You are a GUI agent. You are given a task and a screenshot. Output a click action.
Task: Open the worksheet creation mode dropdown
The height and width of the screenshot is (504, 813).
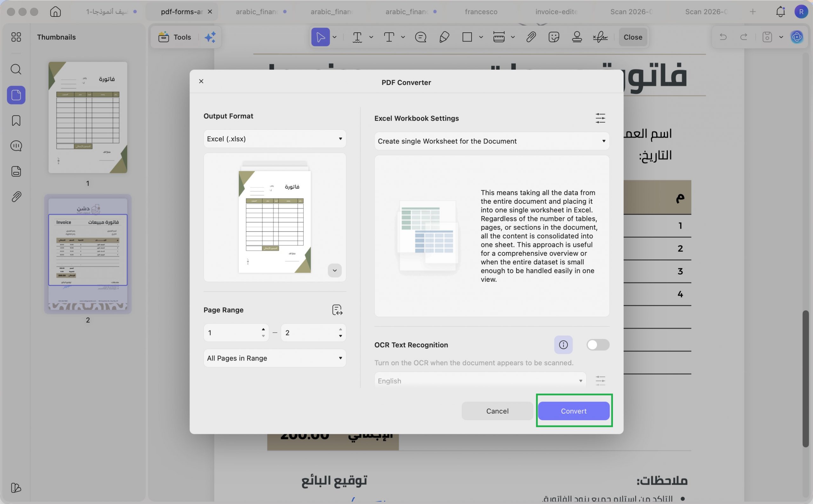coord(492,141)
